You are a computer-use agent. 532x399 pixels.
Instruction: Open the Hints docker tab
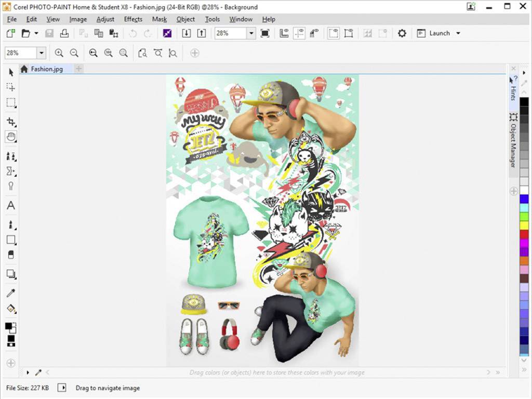coord(513,89)
